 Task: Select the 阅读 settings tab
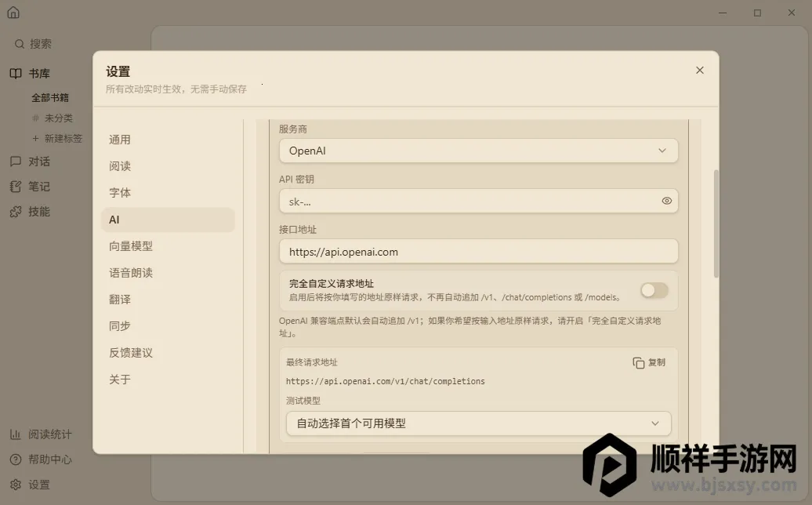(x=168, y=166)
